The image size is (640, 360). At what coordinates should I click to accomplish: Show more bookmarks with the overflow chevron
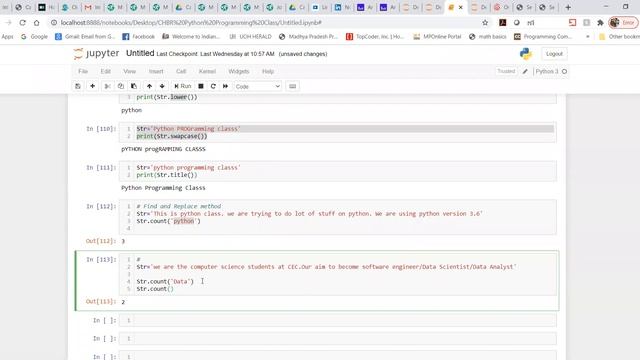point(587,37)
